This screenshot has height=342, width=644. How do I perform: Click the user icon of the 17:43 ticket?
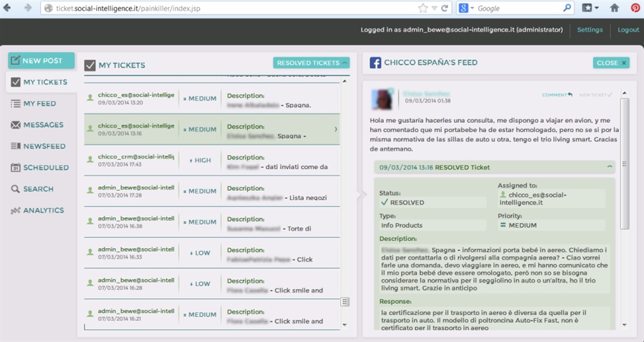(90, 159)
